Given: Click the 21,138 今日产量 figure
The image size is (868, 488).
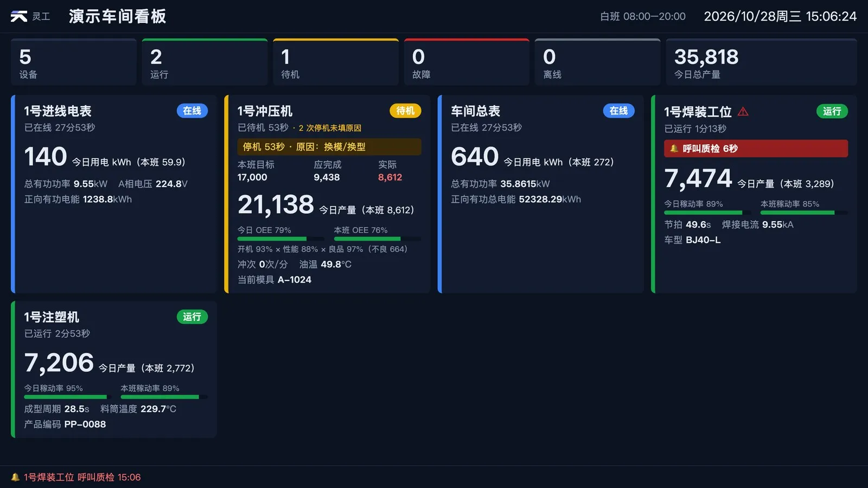Looking at the screenshot, I should tap(276, 205).
